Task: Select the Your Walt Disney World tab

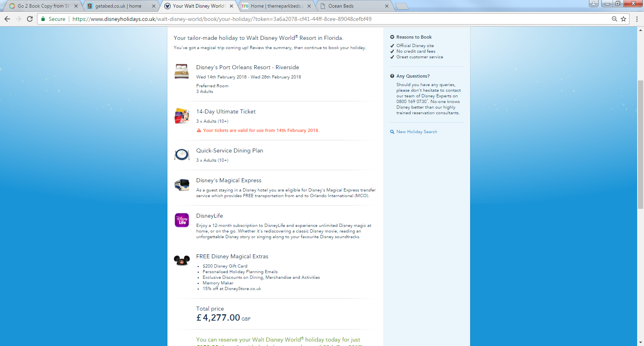Action: [x=198, y=6]
